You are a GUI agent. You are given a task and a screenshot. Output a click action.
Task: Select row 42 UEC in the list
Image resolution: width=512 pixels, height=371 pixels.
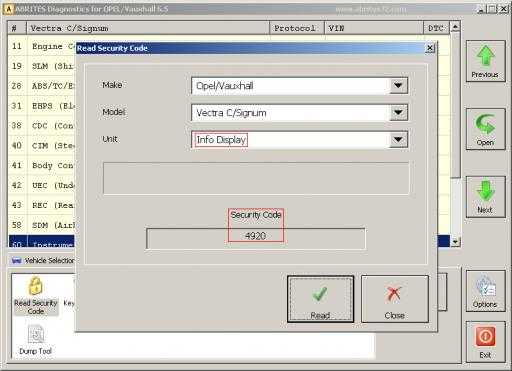pyautogui.click(x=42, y=185)
